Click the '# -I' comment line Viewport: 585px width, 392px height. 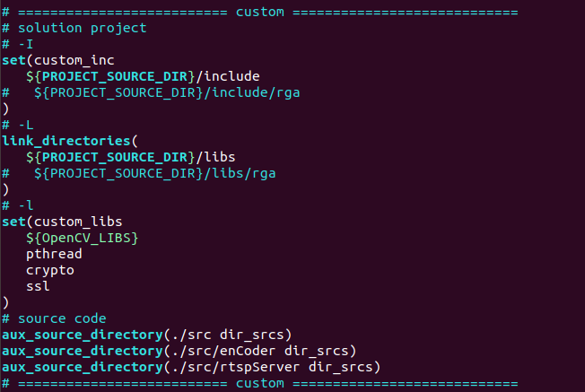tap(18, 44)
